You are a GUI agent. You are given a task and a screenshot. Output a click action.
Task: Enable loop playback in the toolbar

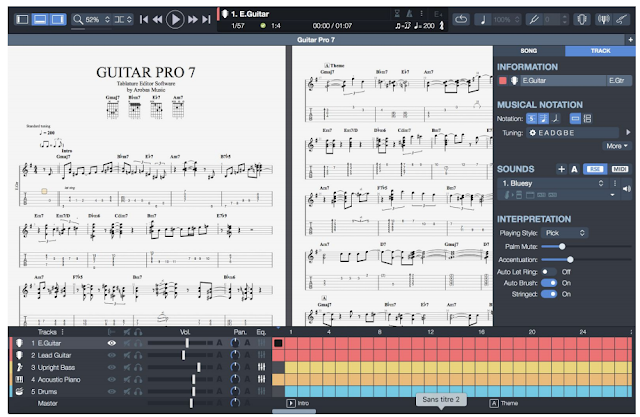[461, 19]
